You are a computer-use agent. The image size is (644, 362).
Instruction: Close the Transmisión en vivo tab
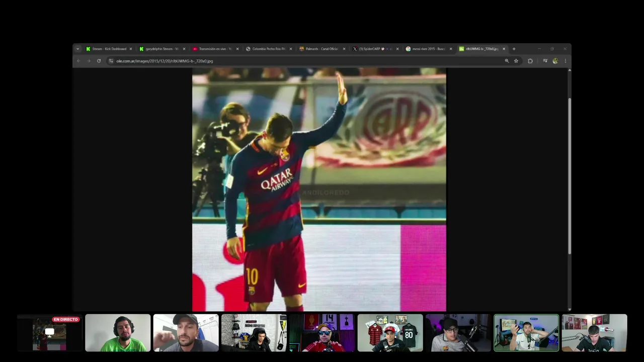tap(237, 49)
